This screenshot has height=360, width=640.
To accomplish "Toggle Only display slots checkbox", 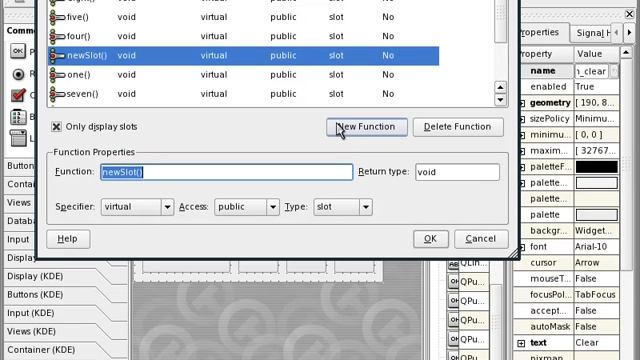I will tap(56, 127).
